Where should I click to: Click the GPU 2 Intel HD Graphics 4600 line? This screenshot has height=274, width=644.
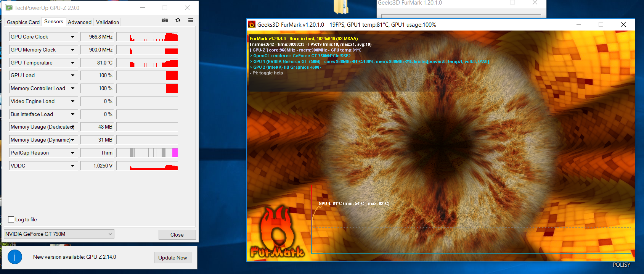[285, 67]
